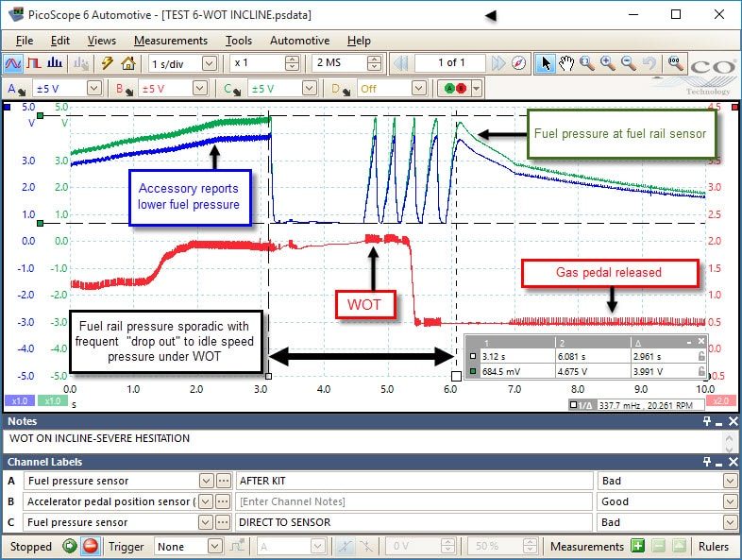742x560 pixels.
Task: Open the Tools menu
Action: tap(239, 41)
